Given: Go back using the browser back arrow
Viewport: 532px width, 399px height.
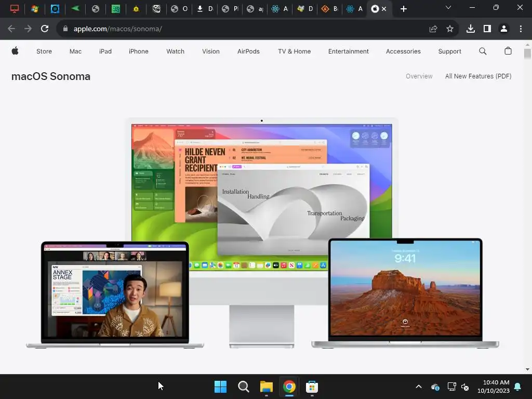Looking at the screenshot, I should [11, 29].
